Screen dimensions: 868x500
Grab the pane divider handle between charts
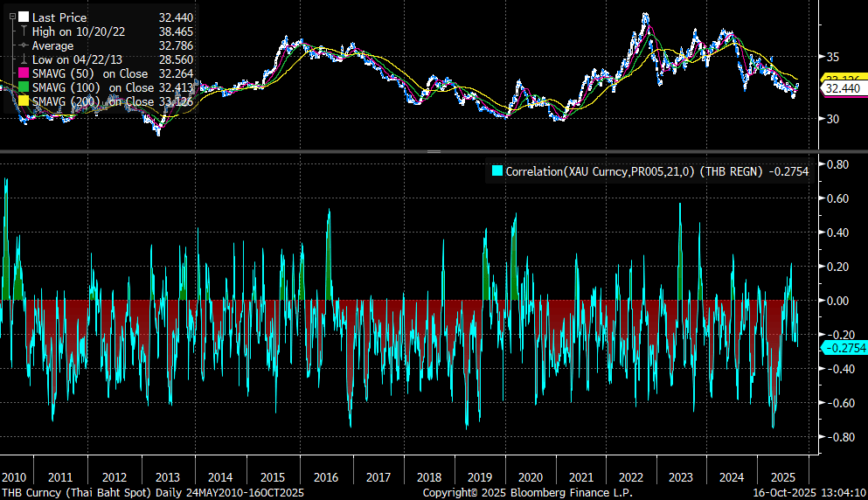(434, 151)
